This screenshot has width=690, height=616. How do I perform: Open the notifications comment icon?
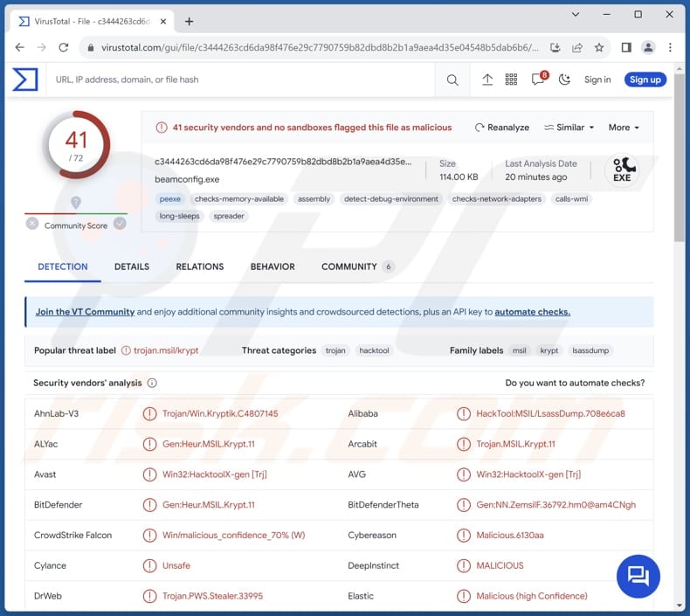(x=539, y=79)
